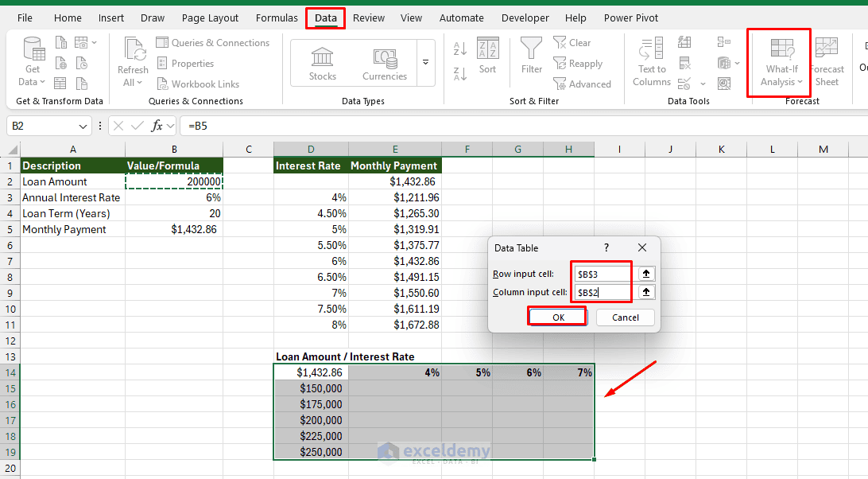Image resolution: width=868 pixels, height=479 pixels.
Task: Click Cancel in Data Table dialog
Action: pyautogui.click(x=626, y=317)
